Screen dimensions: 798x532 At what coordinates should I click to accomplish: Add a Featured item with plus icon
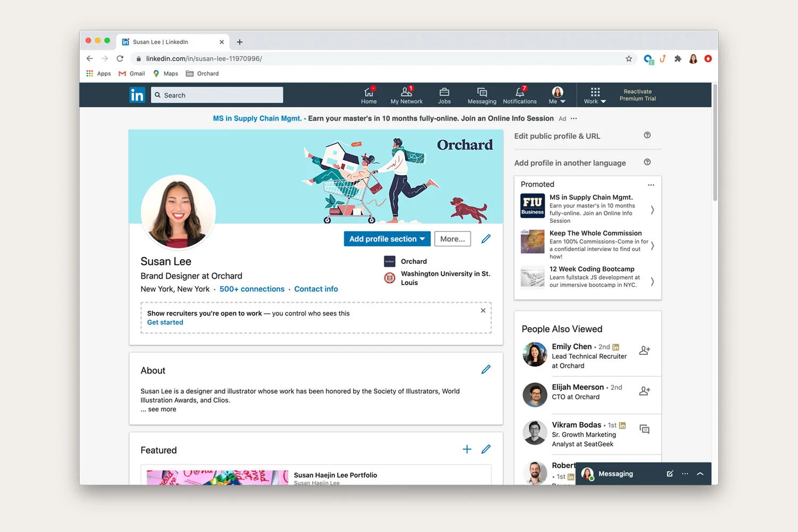click(x=467, y=450)
